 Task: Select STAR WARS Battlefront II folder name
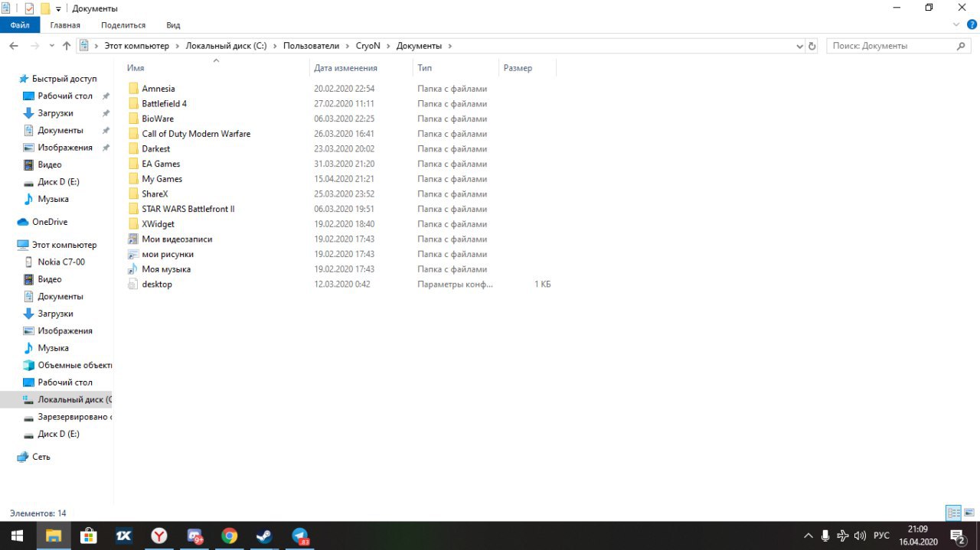tap(188, 209)
